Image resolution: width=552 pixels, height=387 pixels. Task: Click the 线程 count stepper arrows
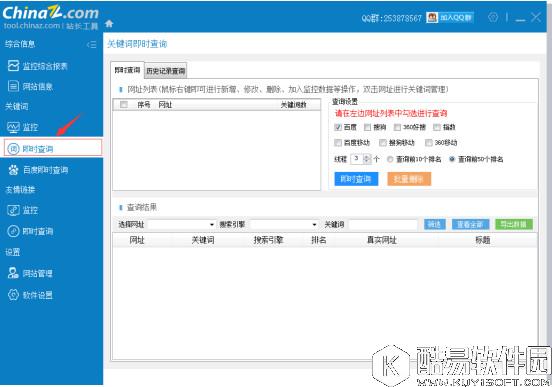click(367, 159)
